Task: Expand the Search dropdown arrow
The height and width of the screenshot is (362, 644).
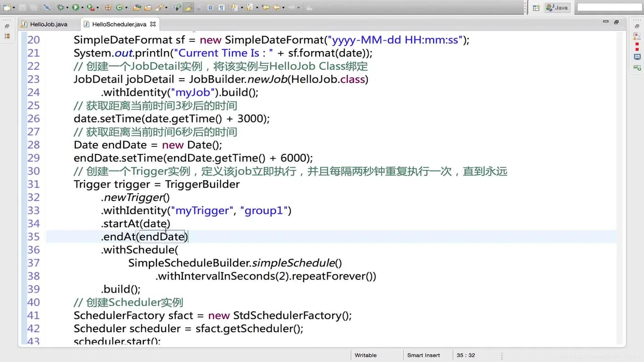Action: (x=166, y=8)
